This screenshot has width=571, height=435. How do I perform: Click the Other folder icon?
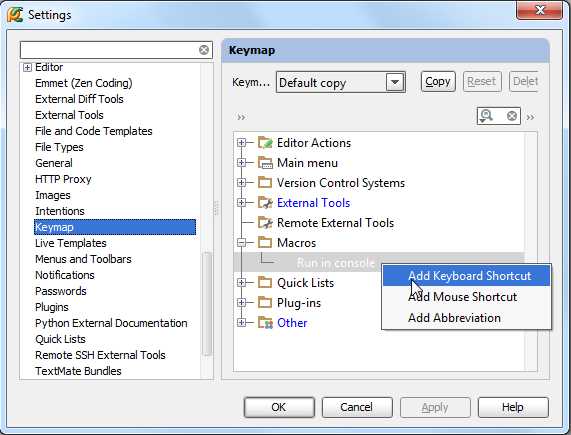tap(265, 323)
